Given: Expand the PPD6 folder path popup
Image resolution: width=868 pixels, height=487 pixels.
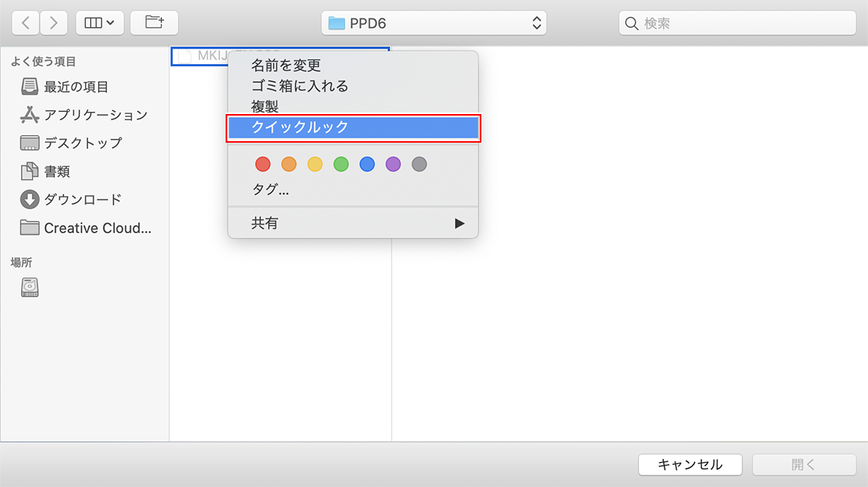Looking at the screenshot, I should coord(434,23).
